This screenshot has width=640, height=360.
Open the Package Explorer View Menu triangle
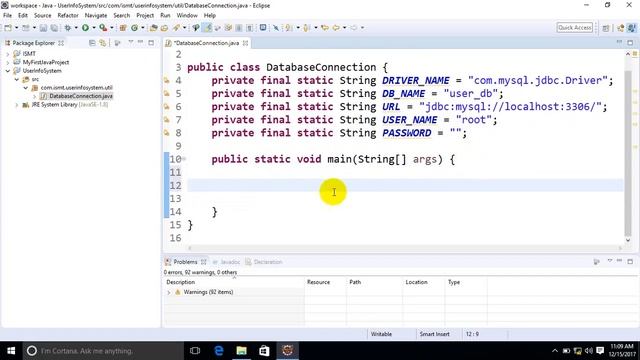(131, 42)
